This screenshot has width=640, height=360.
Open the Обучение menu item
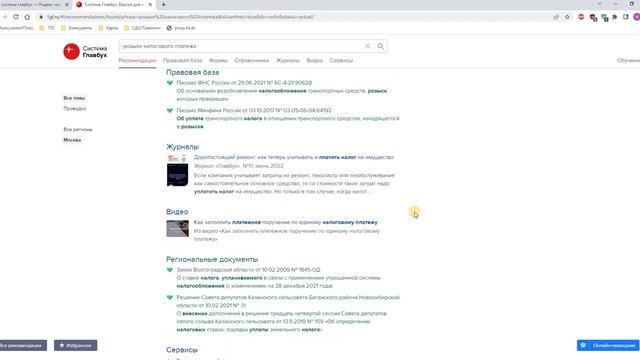pyautogui.click(x=629, y=60)
